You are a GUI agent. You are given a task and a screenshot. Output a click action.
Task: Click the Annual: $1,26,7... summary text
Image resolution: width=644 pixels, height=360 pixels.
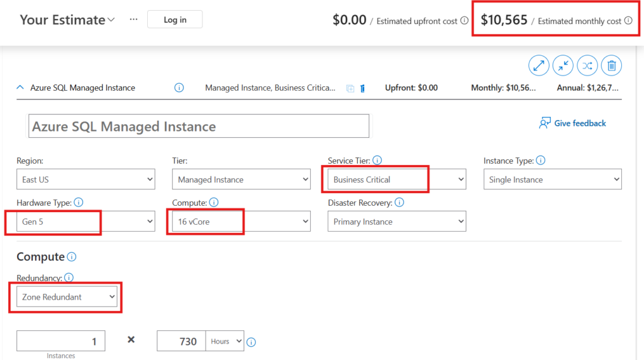click(587, 87)
